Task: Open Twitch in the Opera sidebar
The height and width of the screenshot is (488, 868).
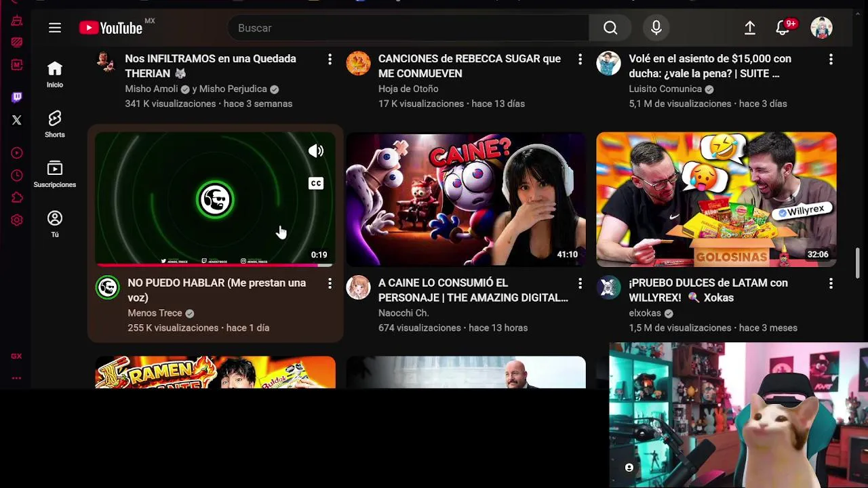Action: click(17, 98)
